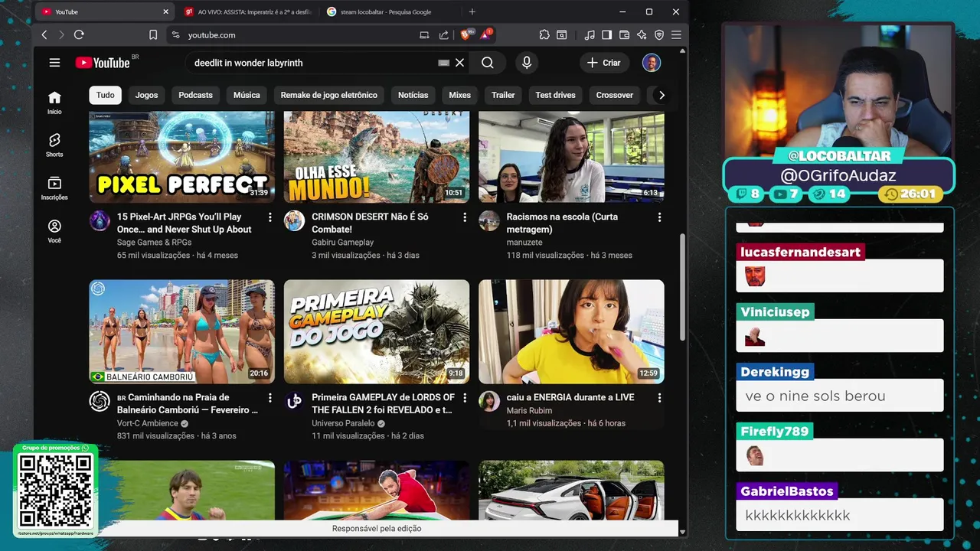
Task: Select Remake de jogo eletrônico chip
Action: [x=329, y=95]
